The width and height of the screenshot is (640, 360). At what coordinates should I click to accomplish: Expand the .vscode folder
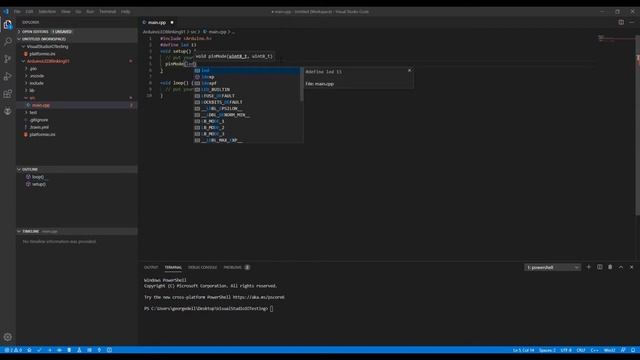(77, 76)
